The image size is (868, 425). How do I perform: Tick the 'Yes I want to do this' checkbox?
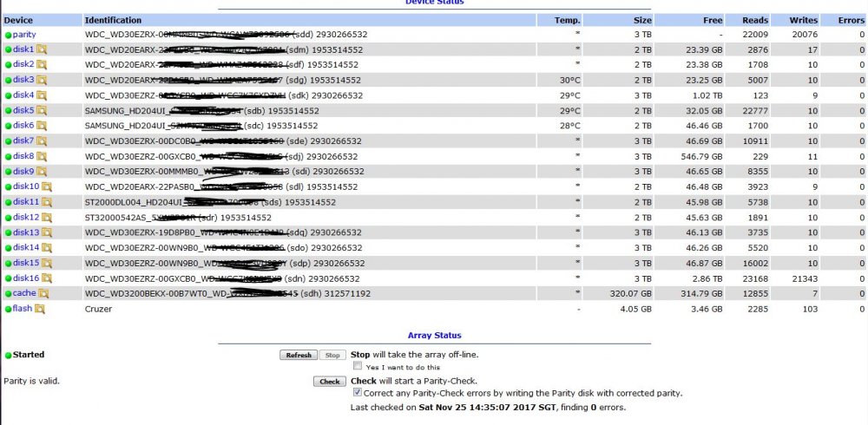coord(358,366)
